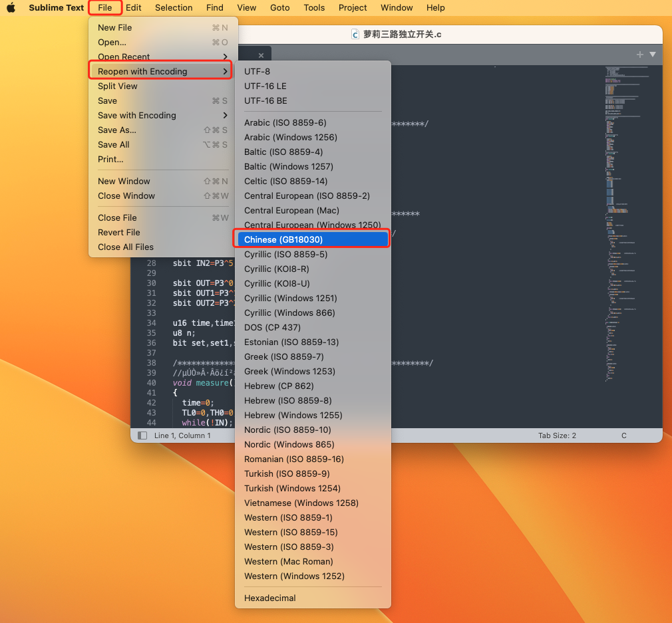Open the Apple menu
672x623 pixels.
[x=11, y=8]
